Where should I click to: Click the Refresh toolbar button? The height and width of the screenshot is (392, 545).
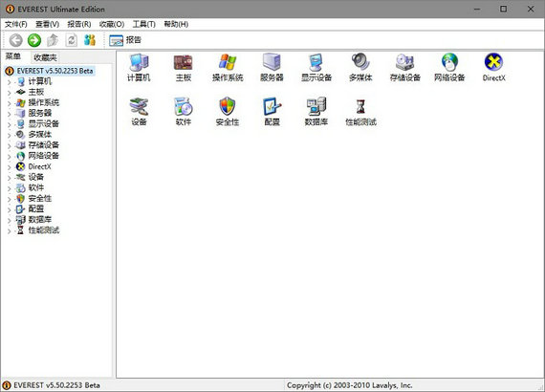click(72, 40)
